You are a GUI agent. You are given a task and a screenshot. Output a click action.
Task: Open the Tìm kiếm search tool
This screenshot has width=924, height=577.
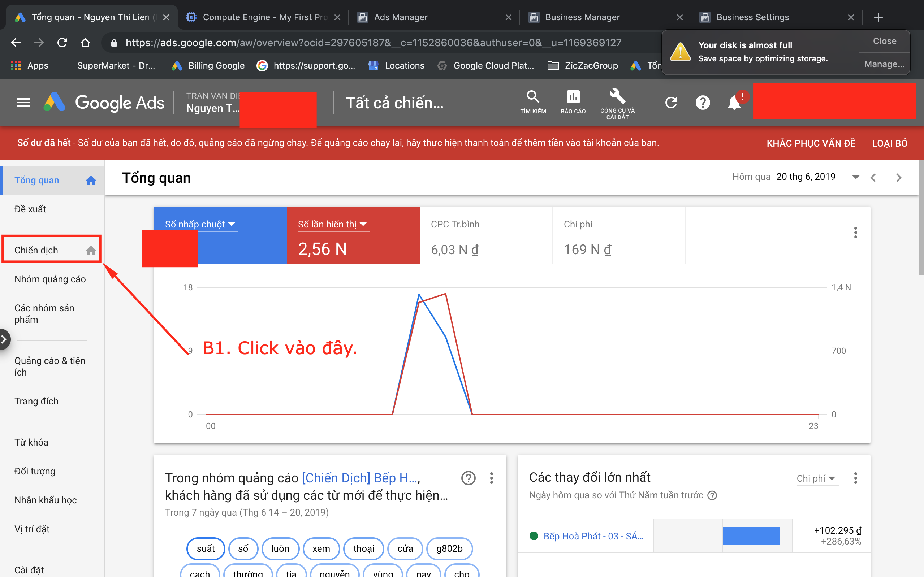[533, 102]
